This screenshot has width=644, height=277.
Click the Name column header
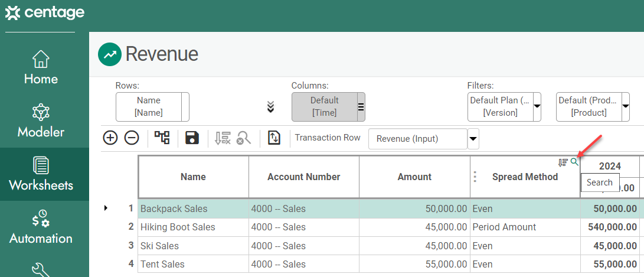194,177
